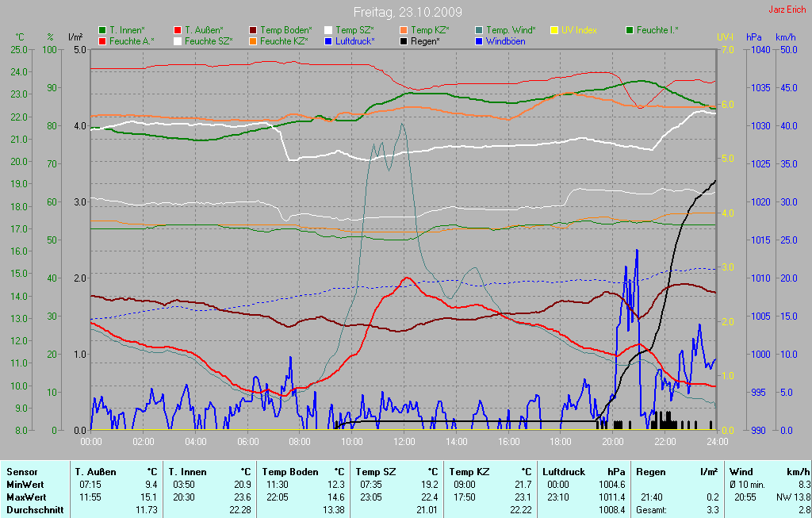Click the Feuchte KZ legend label
This screenshot has height=518, width=812.
284,40
